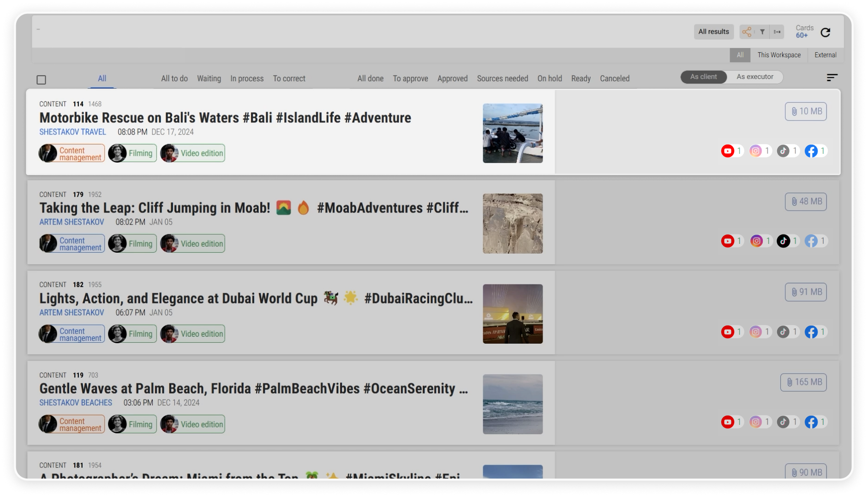Switch the role toggle to As executor

pyautogui.click(x=754, y=77)
